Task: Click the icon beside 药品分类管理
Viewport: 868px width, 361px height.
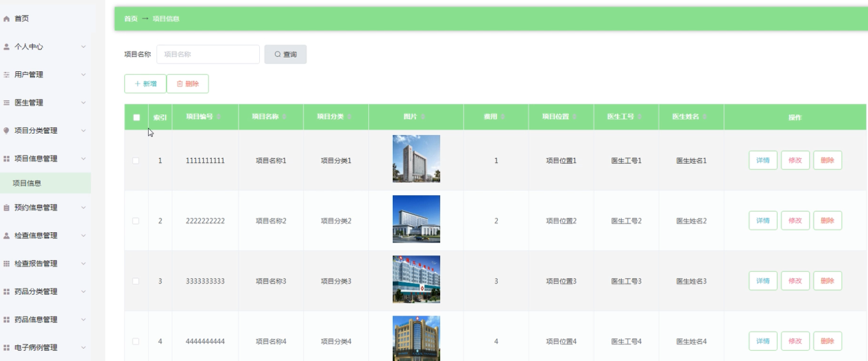Action: click(x=7, y=292)
